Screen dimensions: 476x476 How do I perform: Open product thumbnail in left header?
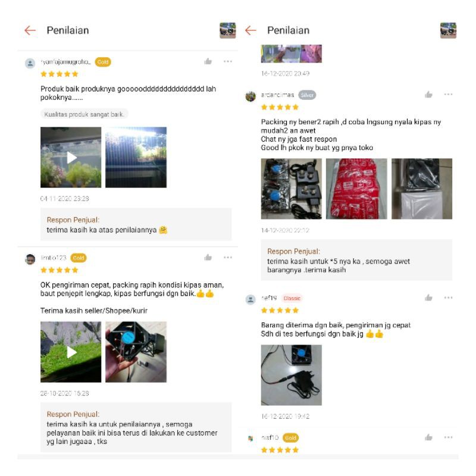point(228,30)
